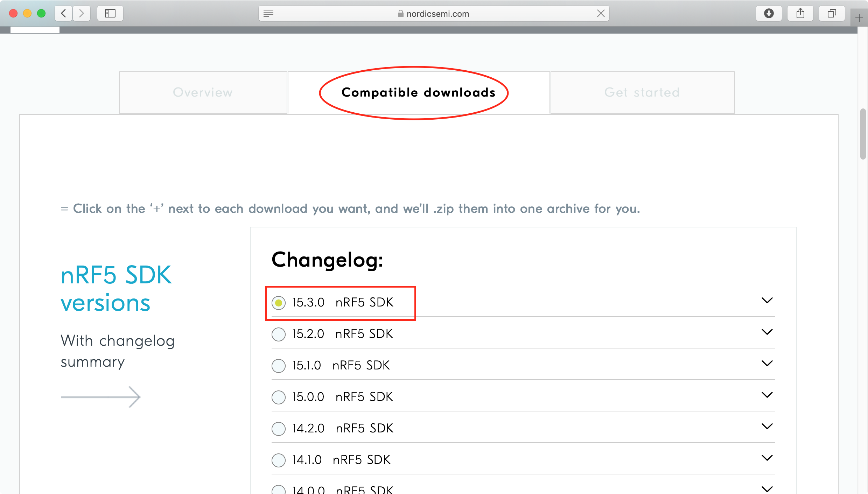Click the Safari back navigation arrow
The height and width of the screenshot is (494, 868).
pyautogui.click(x=63, y=13)
